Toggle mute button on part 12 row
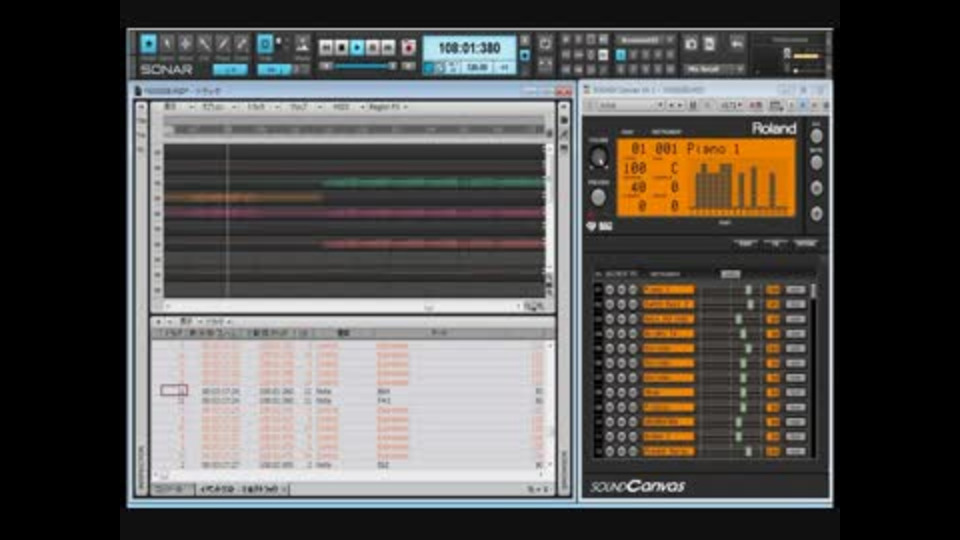The height and width of the screenshot is (540, 960). pos(610,451)
